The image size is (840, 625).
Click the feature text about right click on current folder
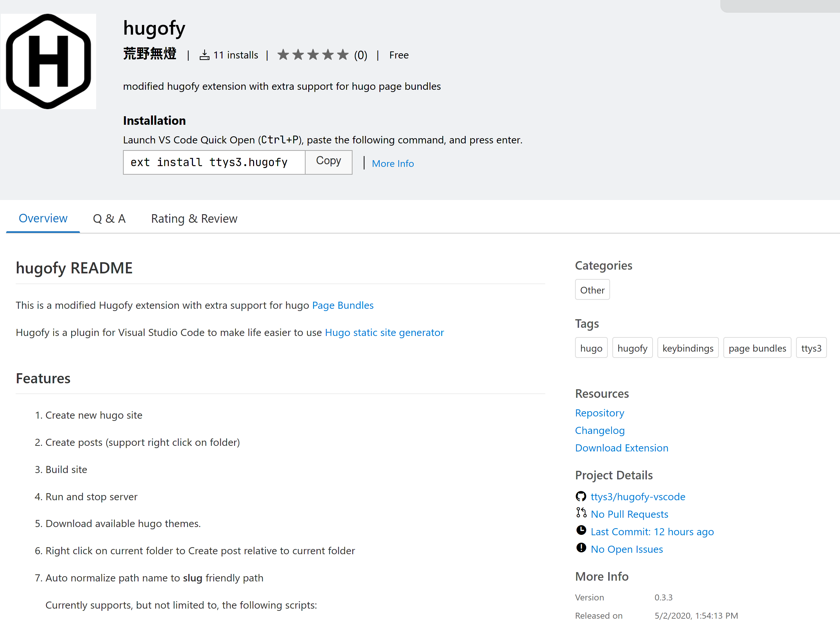point(200,551)
